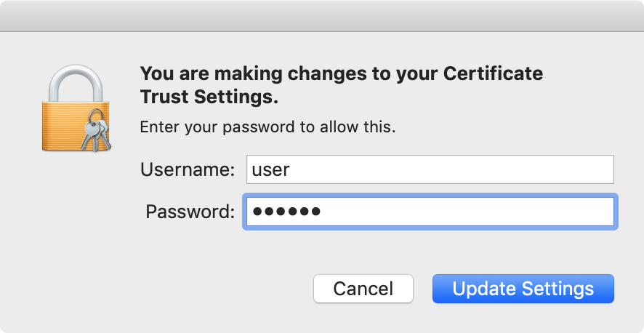Click the dialog's top title bar
The width and height of the screenshot is (644, 333).
coord(322,15)
